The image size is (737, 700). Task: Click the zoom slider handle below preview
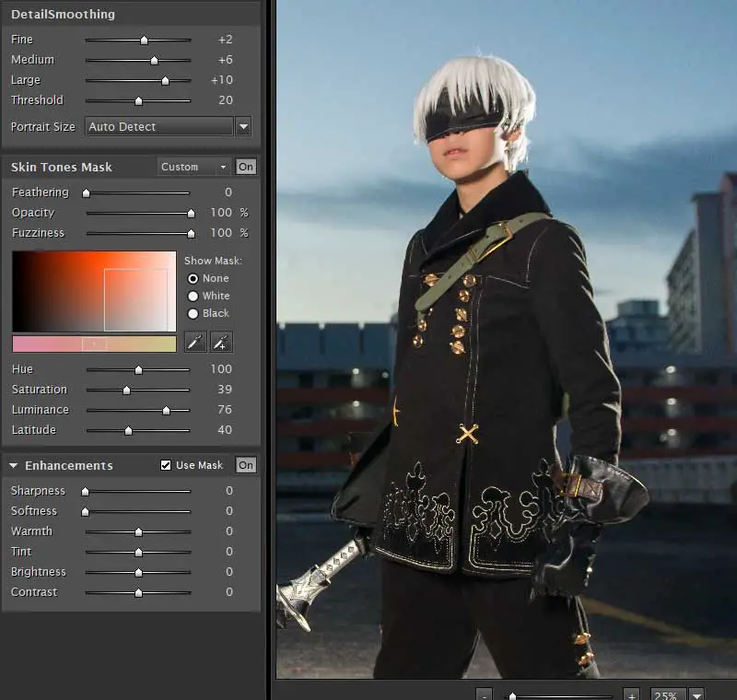(513, 695)
